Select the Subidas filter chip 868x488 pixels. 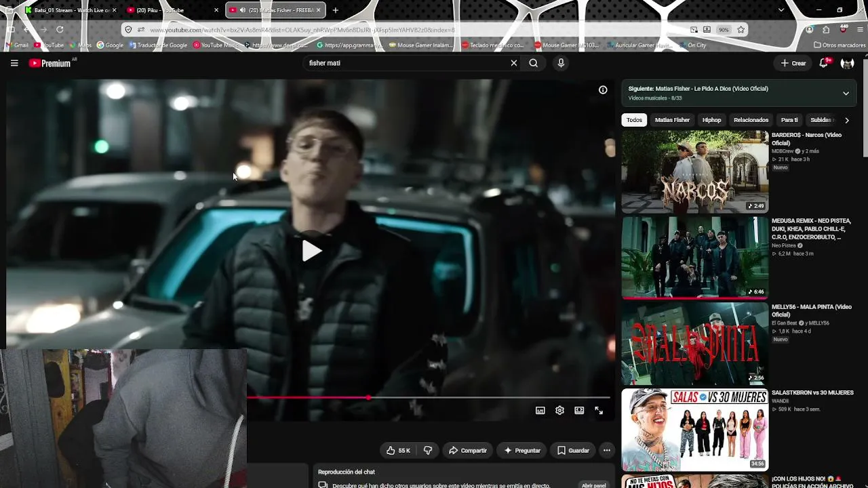pos(822,120)
